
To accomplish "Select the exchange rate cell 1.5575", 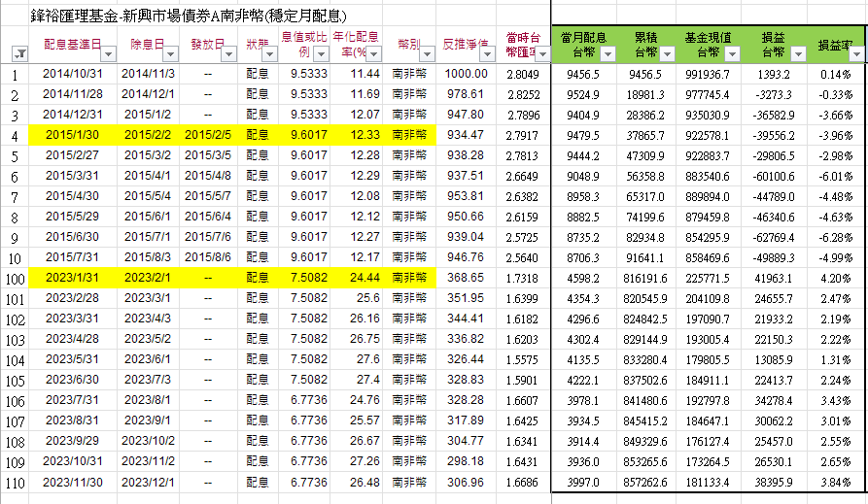I will 523,360.
